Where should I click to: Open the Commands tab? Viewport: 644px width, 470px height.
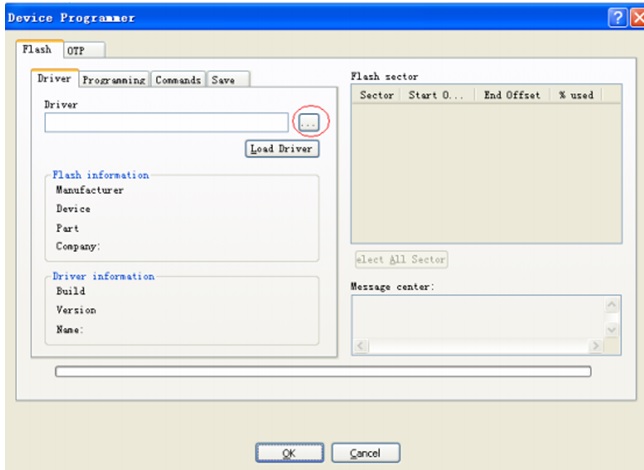click(x=178, y=79)
